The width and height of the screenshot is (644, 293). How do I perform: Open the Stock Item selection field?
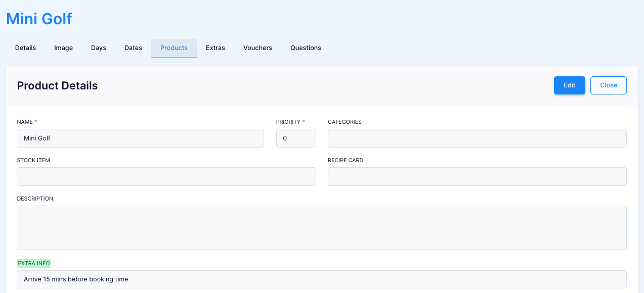[x=166, y=176]
